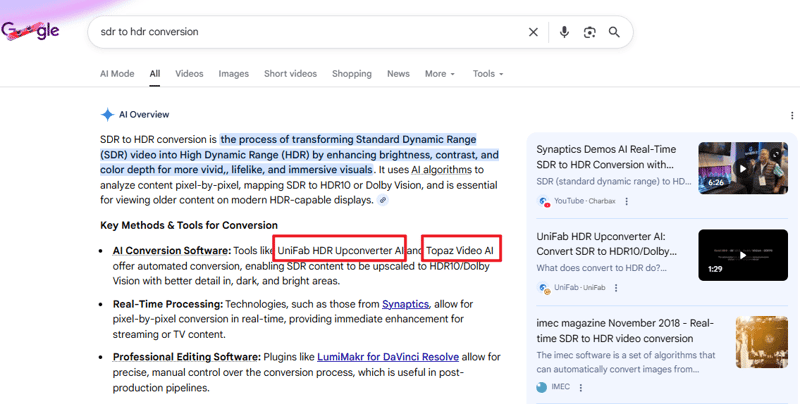Open the Short videos tab
Screen dimensions: 800x404
(x=290, y=74)
